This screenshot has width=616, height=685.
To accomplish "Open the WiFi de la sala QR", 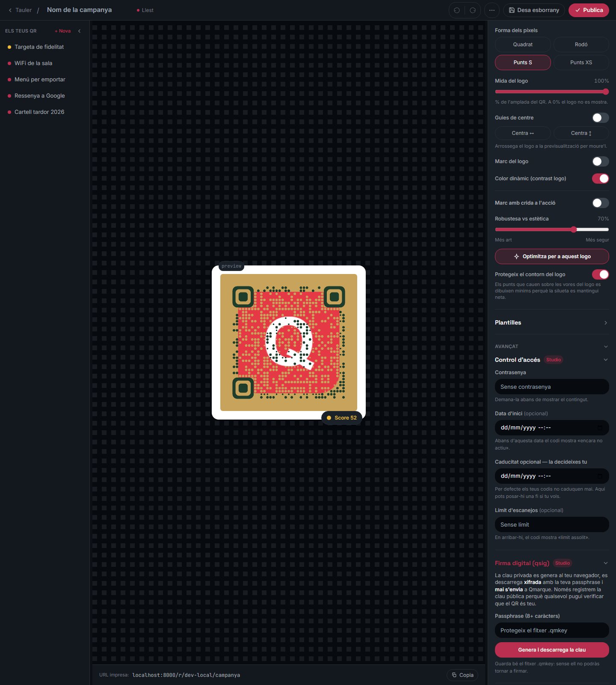I will 45,63.
